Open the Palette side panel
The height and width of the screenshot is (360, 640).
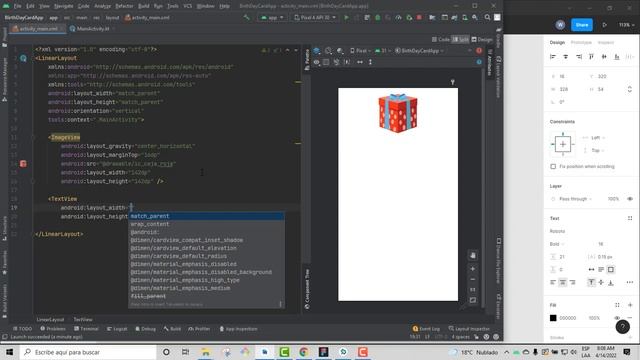[x=307, y=60]
